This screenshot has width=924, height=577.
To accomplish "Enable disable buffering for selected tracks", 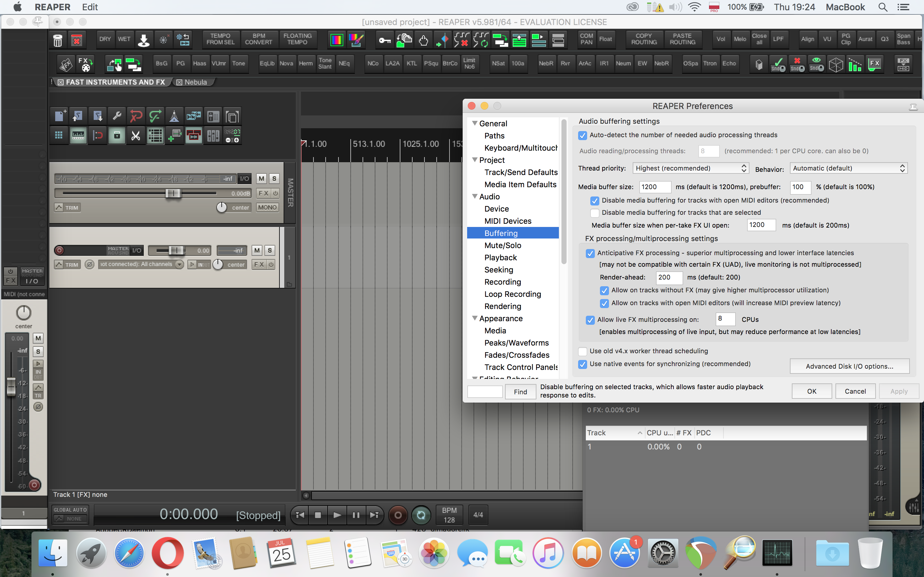I will click(595, 213).
